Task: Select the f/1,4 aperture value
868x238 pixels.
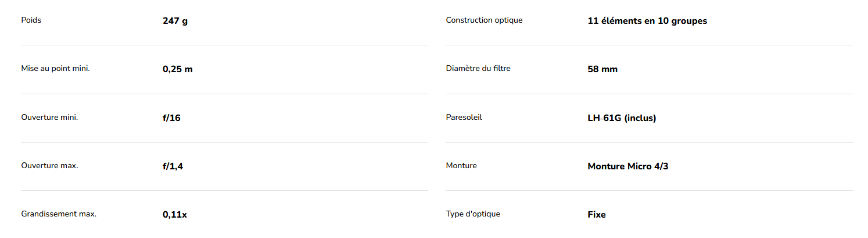Action: [173, 166]
